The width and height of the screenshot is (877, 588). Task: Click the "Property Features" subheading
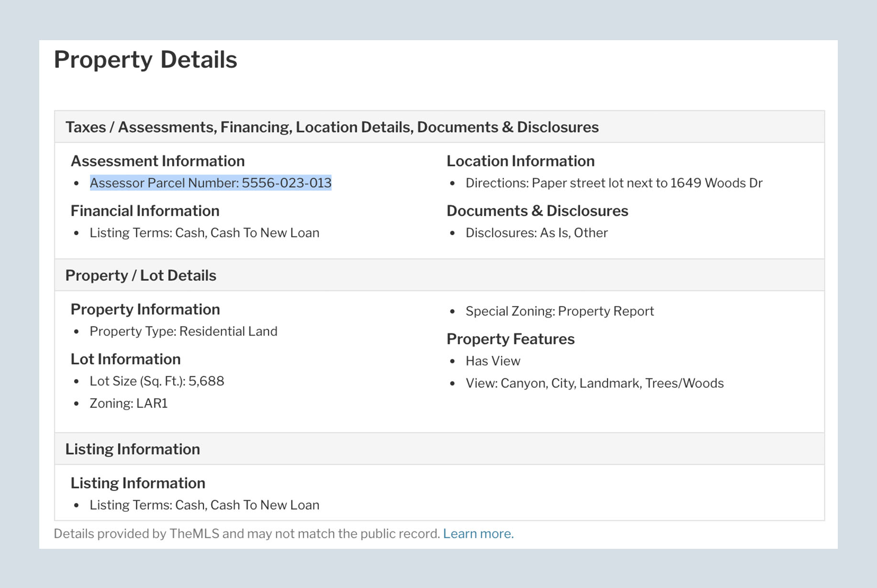tap(510, 339)
